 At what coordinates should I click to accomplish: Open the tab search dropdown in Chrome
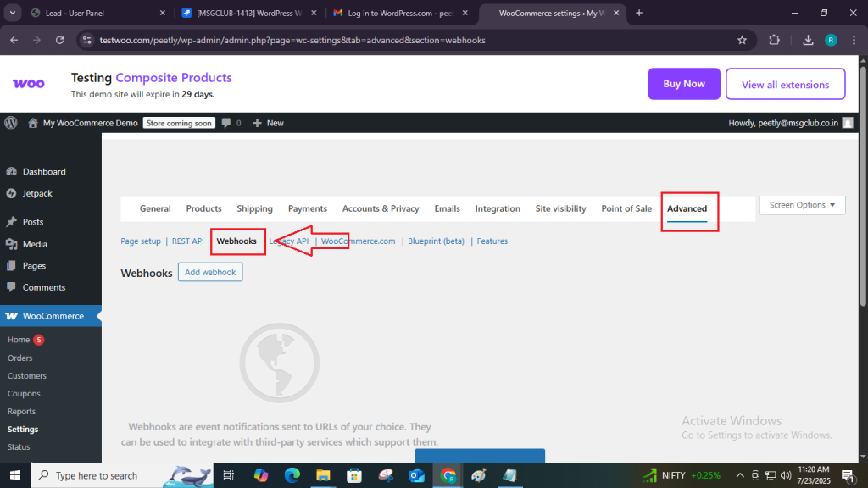click(12, 13)
